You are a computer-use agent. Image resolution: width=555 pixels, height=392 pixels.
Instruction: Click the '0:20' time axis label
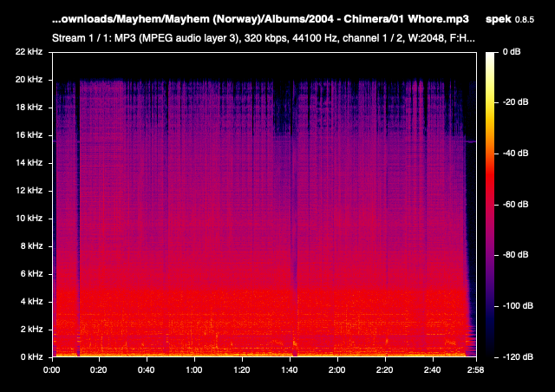click(x=99, y=370)
